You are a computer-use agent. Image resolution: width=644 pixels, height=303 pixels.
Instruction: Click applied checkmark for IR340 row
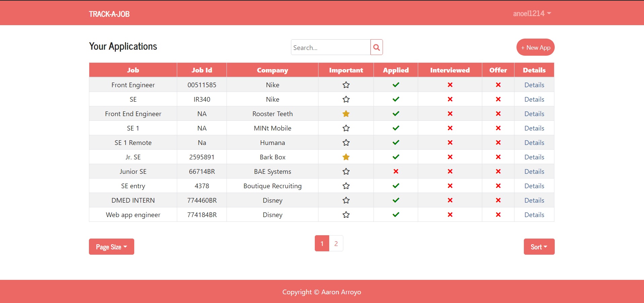pos(396,99)
